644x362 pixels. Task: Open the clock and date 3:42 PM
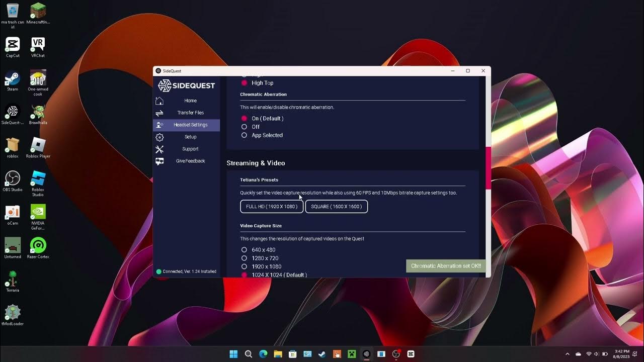click(622, 354)
